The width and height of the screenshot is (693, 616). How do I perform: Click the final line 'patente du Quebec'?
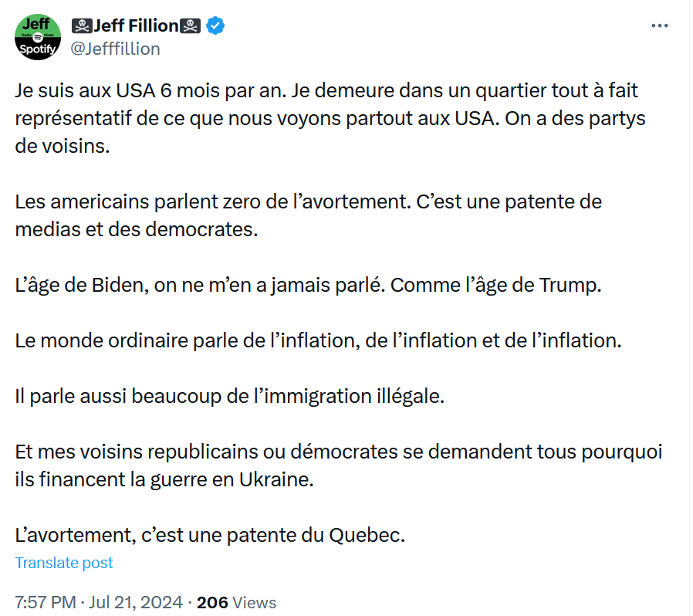(210, 535)
